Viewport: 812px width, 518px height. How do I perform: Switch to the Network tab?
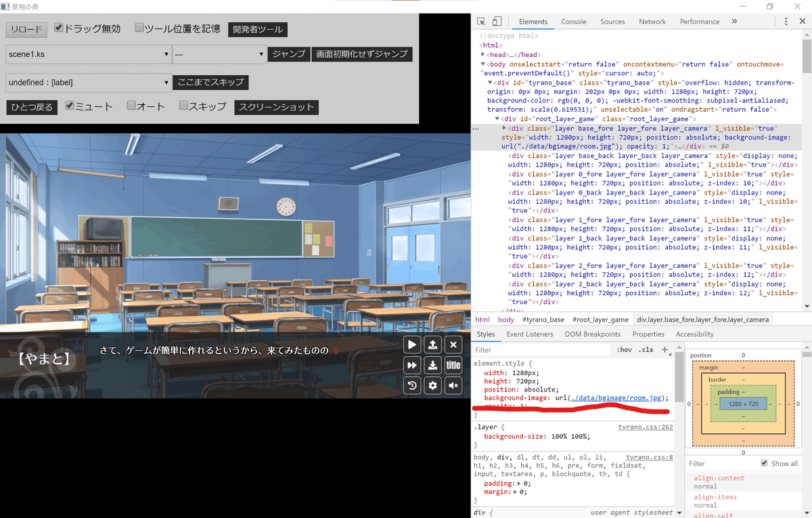coord(652,22)
